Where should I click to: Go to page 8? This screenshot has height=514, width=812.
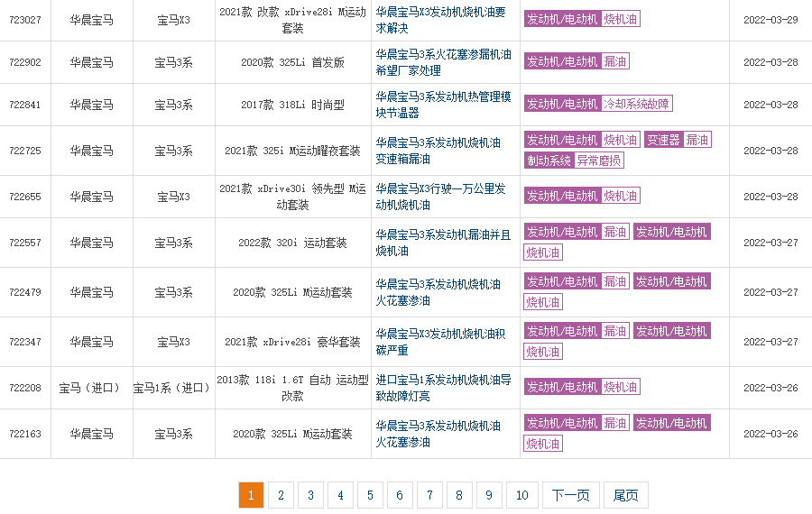point(459,495)
